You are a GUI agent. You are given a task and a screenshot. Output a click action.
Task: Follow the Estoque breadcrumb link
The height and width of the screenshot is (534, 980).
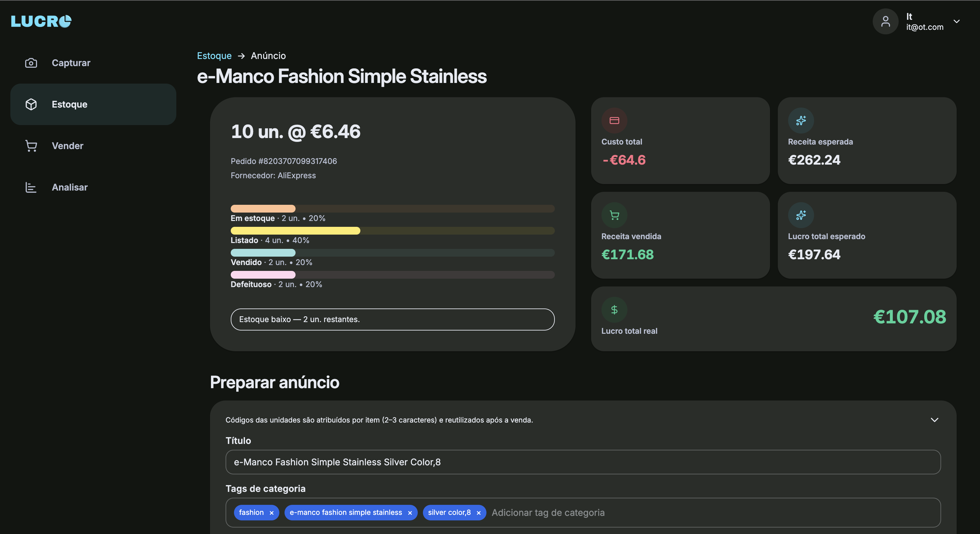coord(214,55)
